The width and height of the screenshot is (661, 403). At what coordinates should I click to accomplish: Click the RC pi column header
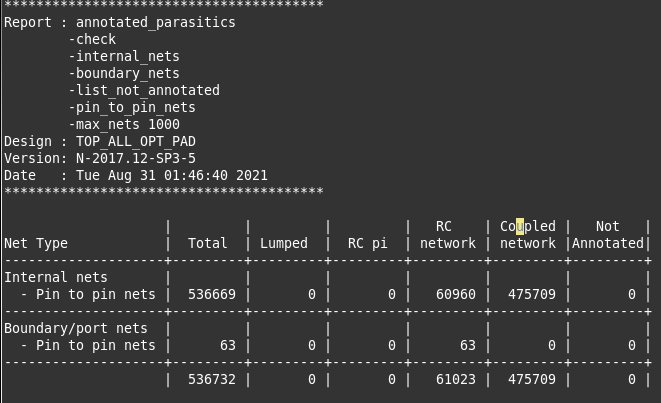[x=367, y=243]
